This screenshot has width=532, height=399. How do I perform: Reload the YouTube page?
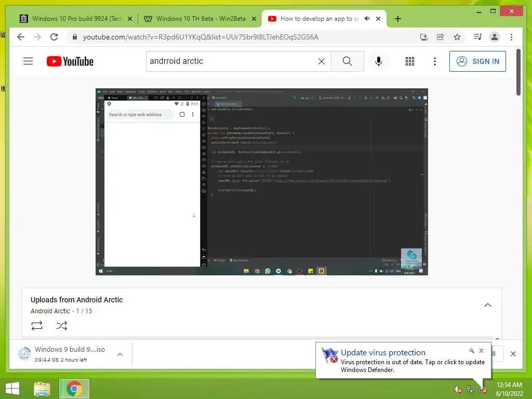(x=54, y=37)
